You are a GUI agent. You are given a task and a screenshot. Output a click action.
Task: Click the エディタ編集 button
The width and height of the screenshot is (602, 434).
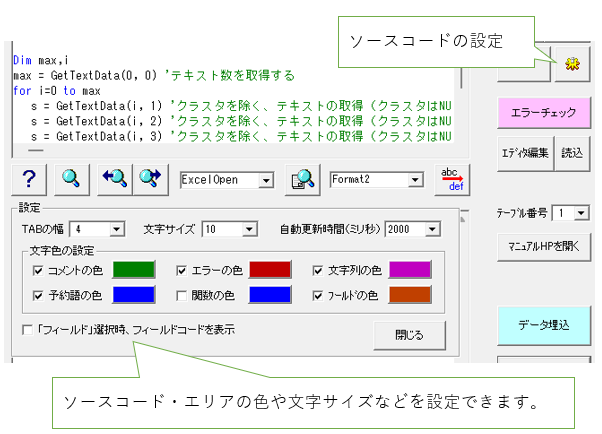click(524, 153)
